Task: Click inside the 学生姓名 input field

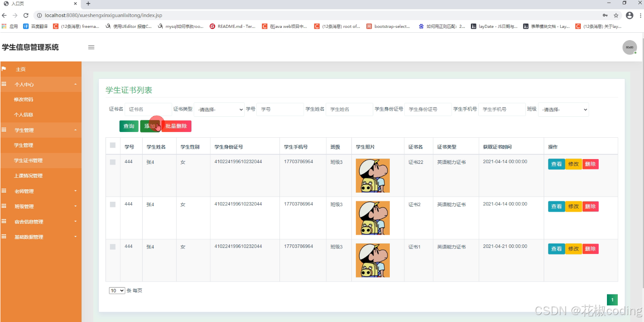Action: 349,109
